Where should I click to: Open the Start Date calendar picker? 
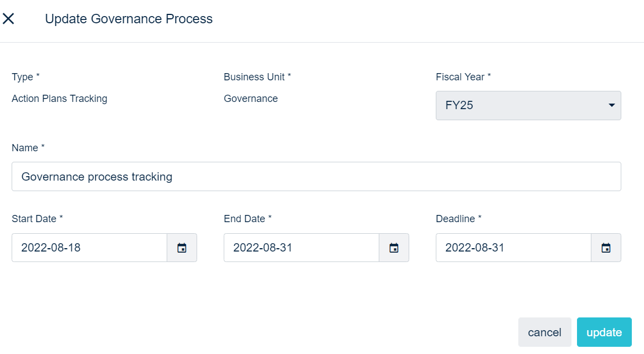click(x=182, y=248)
